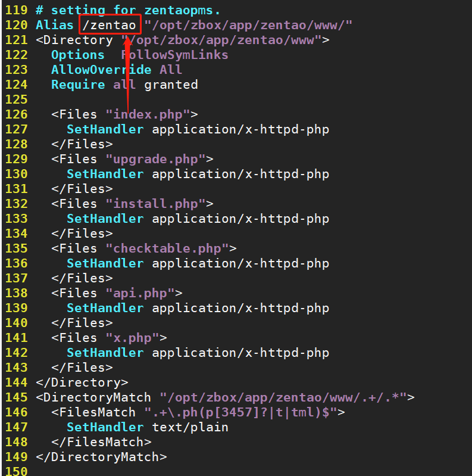Click the "/zentao" alias path text
The height and width of the screenshot is (476, 472).
pos(109,25)
